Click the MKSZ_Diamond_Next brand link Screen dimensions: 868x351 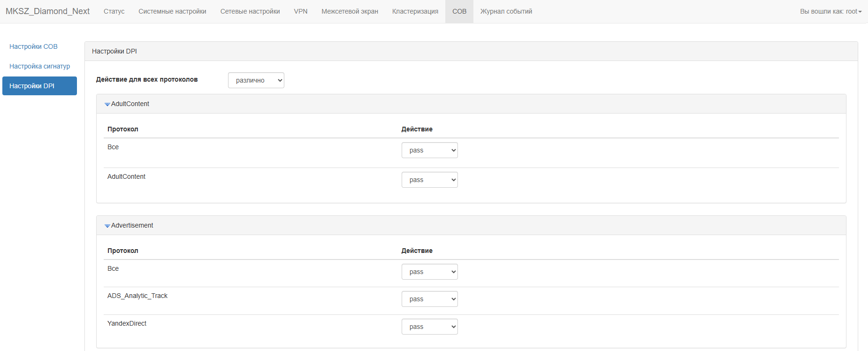pyautogui.click(x=47, y=11)
